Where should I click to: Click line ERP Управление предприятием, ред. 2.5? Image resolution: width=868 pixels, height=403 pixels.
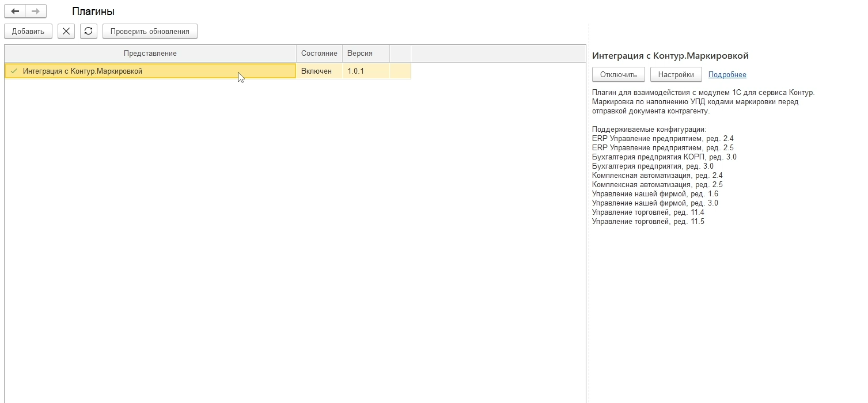pos(663,148)
